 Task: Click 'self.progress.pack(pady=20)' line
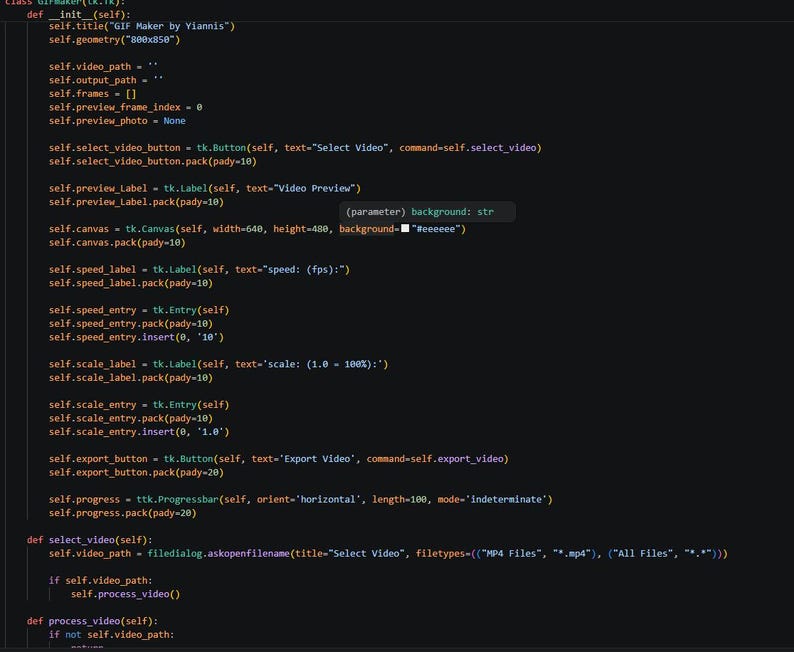(123, 513)
